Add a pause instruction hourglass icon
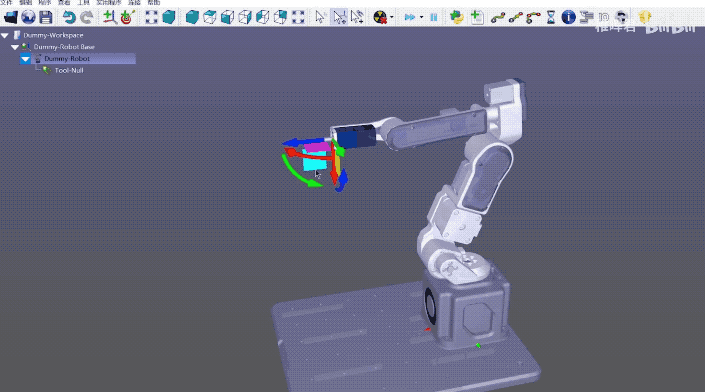705x392 pixels. coord(551,18)
